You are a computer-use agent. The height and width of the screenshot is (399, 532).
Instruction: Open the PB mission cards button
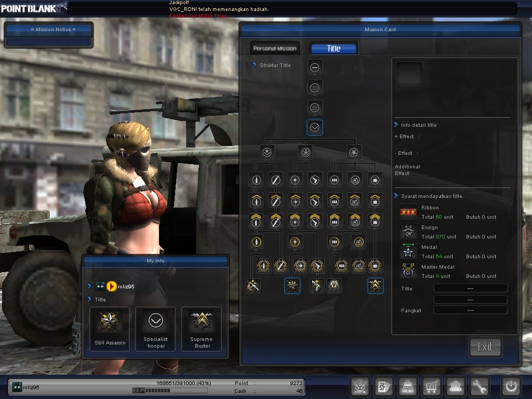(x=384, y=387)
